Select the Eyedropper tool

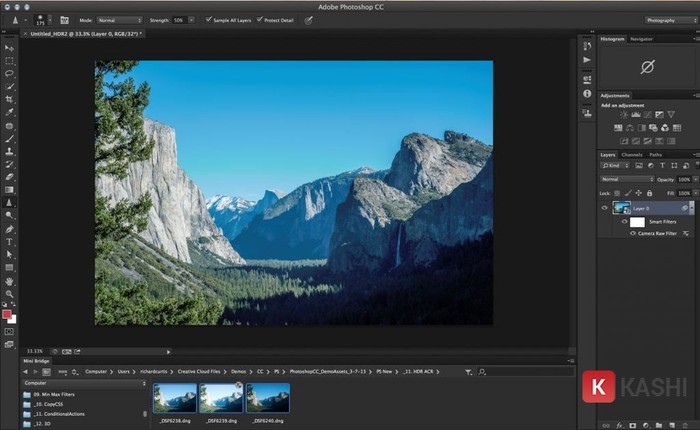click(9, 112)
